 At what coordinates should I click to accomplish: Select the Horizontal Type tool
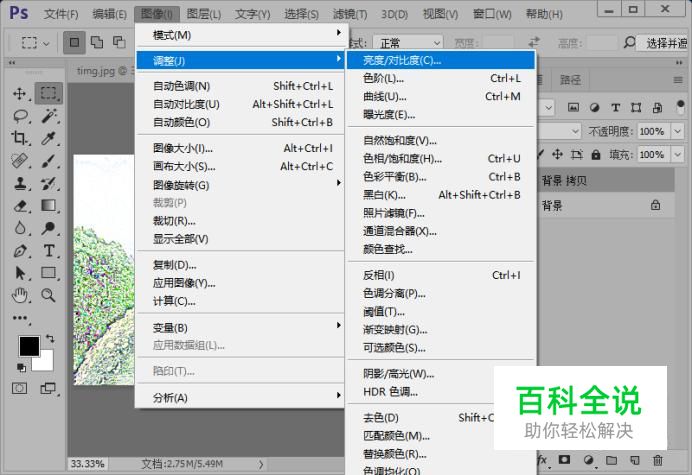pos(49,251)
